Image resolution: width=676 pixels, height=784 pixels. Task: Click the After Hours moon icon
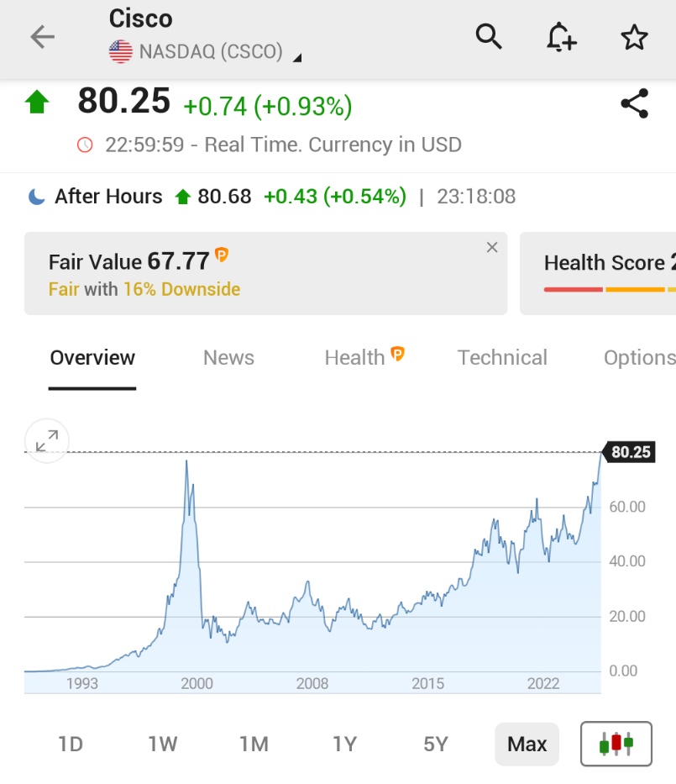pyautogui.click(x=34, y=196)
